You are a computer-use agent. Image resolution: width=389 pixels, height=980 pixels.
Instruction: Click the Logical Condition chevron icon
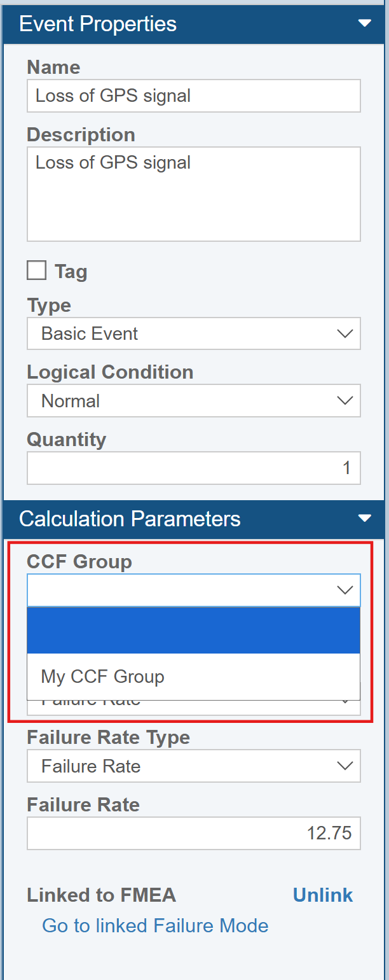[x=345, y=401]
